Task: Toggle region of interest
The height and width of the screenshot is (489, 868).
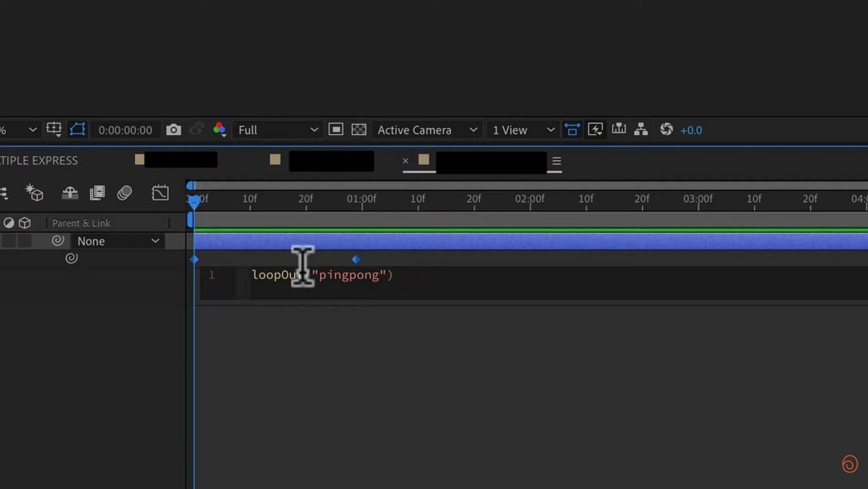Action: pos(335,129)
